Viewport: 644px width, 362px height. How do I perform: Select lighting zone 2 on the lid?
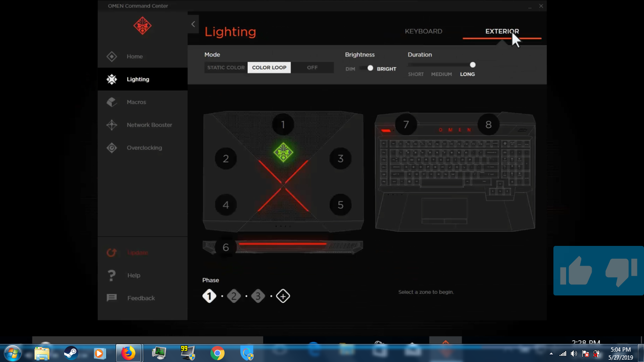point(226,159)
